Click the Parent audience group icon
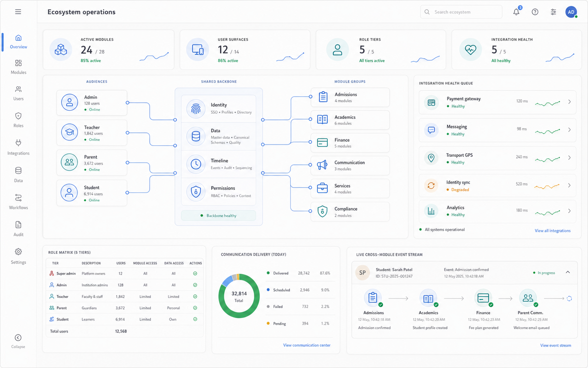The width and height of the screenshot is (588, 368). click(x=69, y=162)
